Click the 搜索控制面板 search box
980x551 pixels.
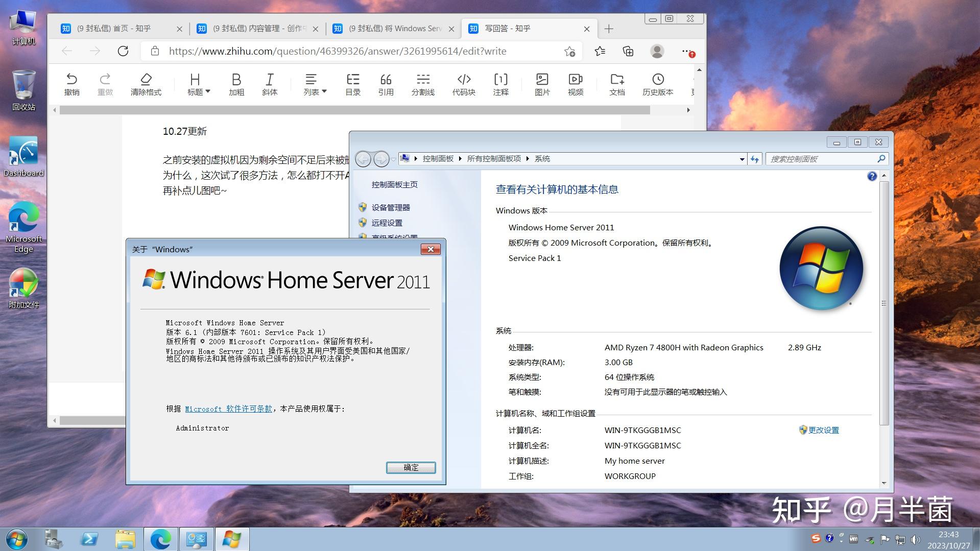[x=827, y=159]
